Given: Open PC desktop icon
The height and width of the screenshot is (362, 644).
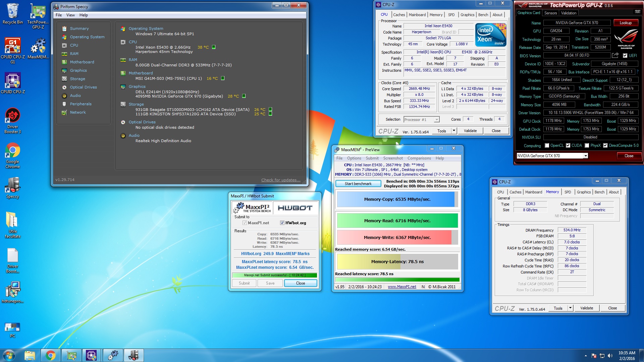Looking at the screenshot, I should 13,330.
